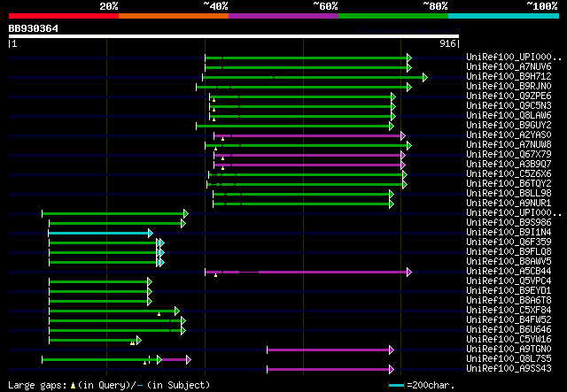
Task: Open hit UniRef100_B9S986
Action: click(509, 223)
